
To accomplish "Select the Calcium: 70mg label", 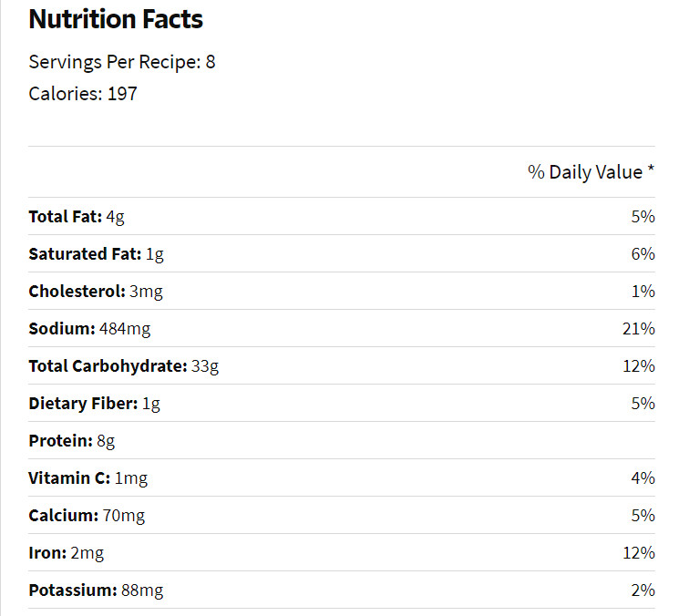I will (87, 516).
